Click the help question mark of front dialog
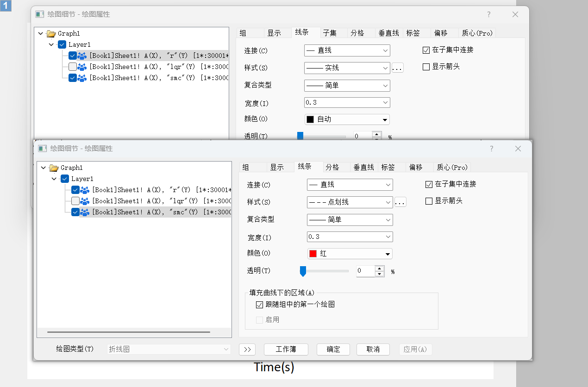The image size is (588, 387). (x=491, y=149)
